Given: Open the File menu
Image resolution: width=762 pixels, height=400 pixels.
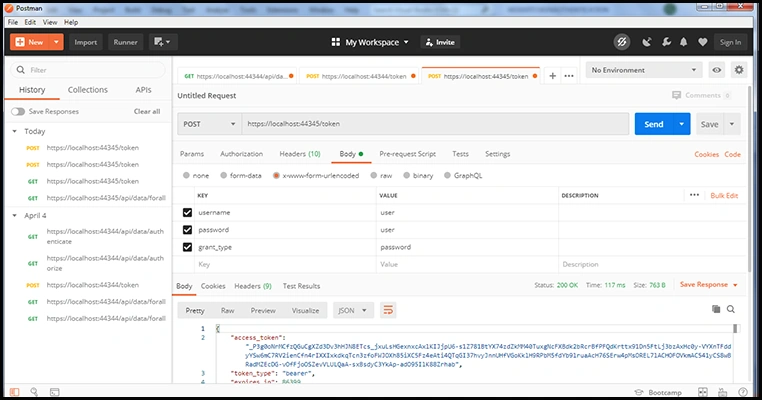Looking at the screenshot, I should point(13,22).
